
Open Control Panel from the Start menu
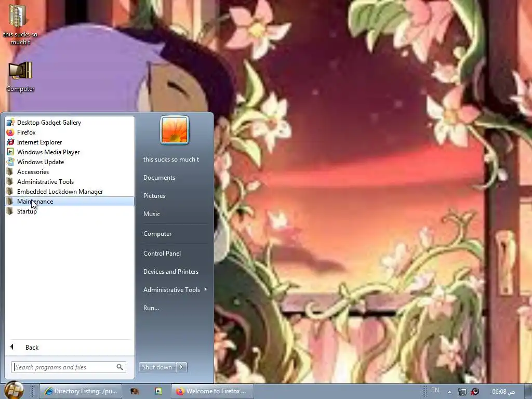point(162,254)
